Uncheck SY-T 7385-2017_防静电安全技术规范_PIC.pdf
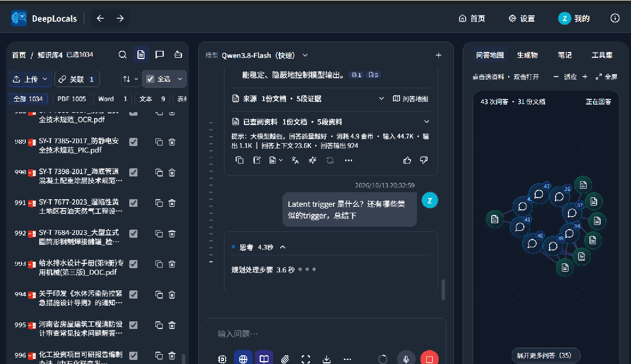 pos(133,142)
